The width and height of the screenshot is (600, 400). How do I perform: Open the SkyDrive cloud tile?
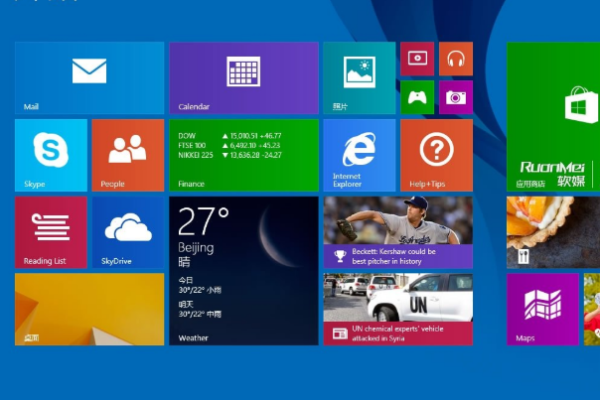tap(128, 232)
